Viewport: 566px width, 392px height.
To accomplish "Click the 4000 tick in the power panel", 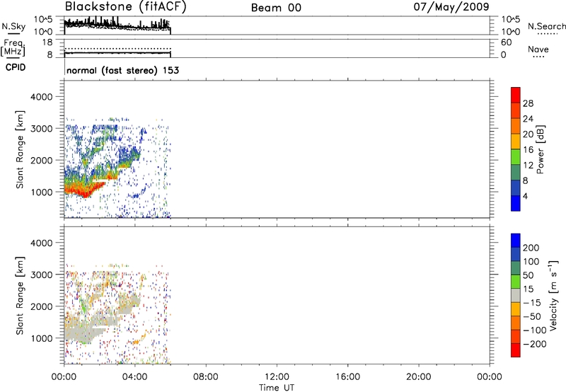I will pos(41,97).
